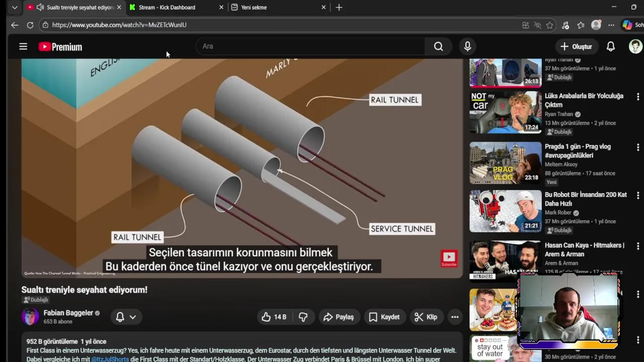Viewport: 644px width, 362px height.
Task: Open the Fabian Baggeler channel avatar
Action: pyautogui.click(x=30, y=317)
